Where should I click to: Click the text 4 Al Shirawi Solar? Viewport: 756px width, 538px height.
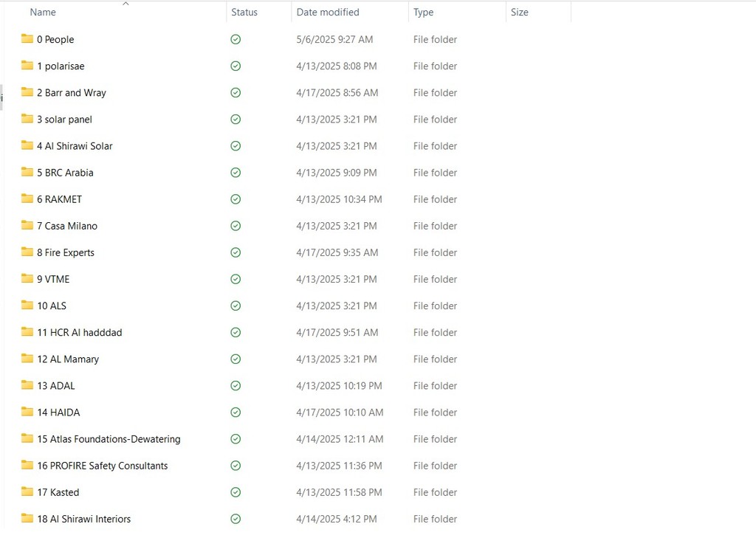tap(75, 146)
